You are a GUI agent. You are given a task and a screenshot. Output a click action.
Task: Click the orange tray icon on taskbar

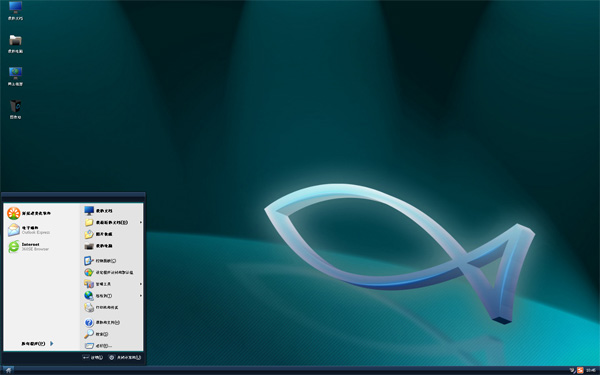(x=580, y=370)
